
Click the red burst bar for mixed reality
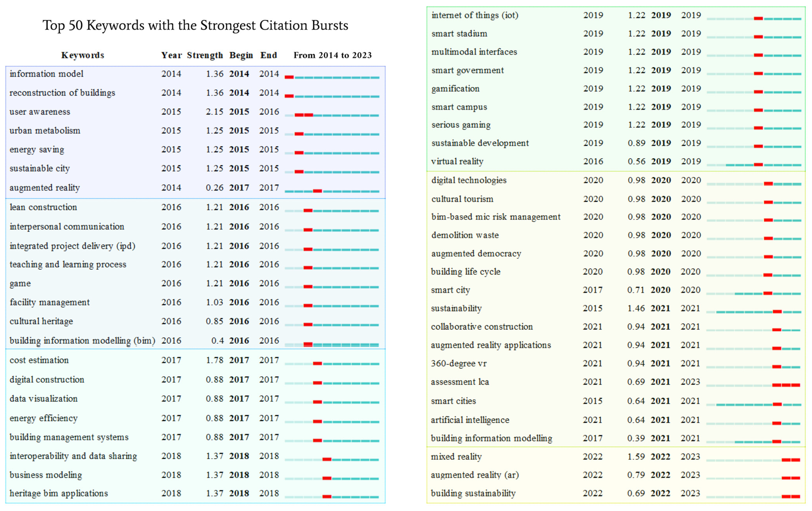(x=791, y=460)
